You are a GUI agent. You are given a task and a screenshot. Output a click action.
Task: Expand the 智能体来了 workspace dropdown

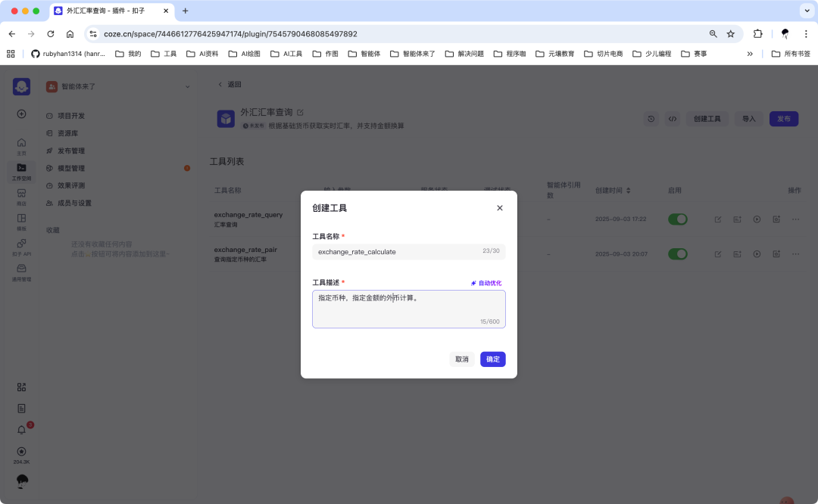(x=187, y=86)
